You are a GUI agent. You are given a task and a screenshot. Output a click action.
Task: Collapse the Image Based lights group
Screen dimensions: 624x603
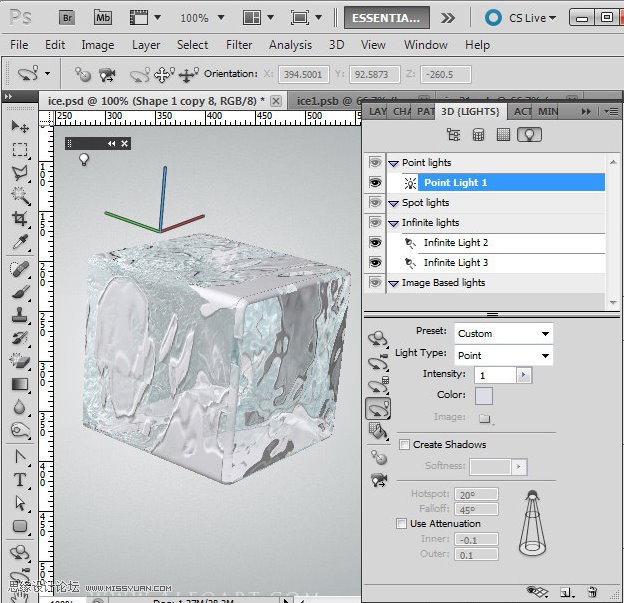[394, 283]
